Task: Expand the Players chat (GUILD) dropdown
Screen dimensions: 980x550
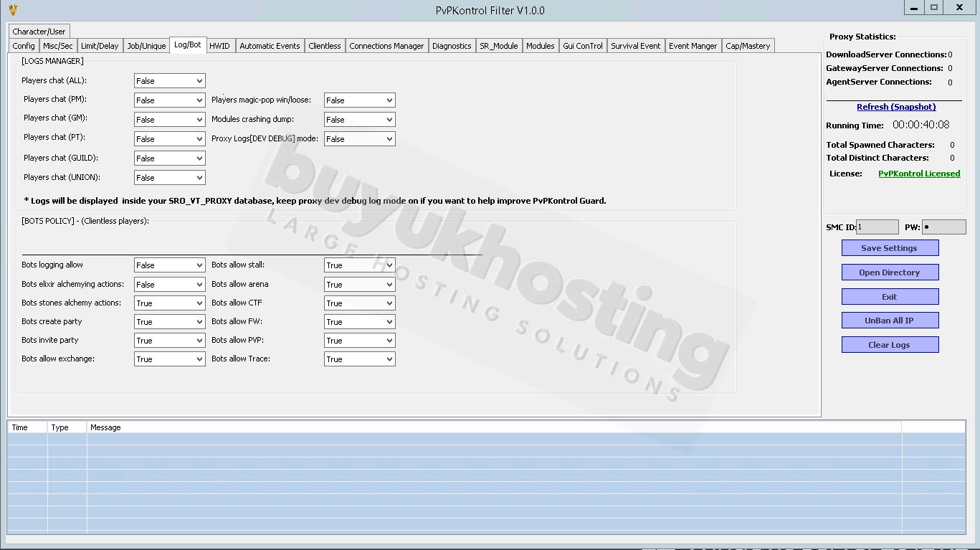Action: tap(169, 158)
